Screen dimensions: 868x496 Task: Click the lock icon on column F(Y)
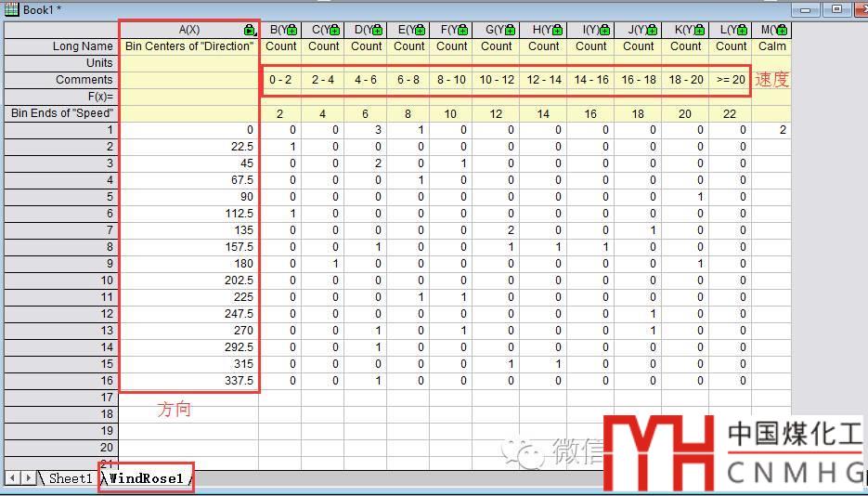(463, 30)
